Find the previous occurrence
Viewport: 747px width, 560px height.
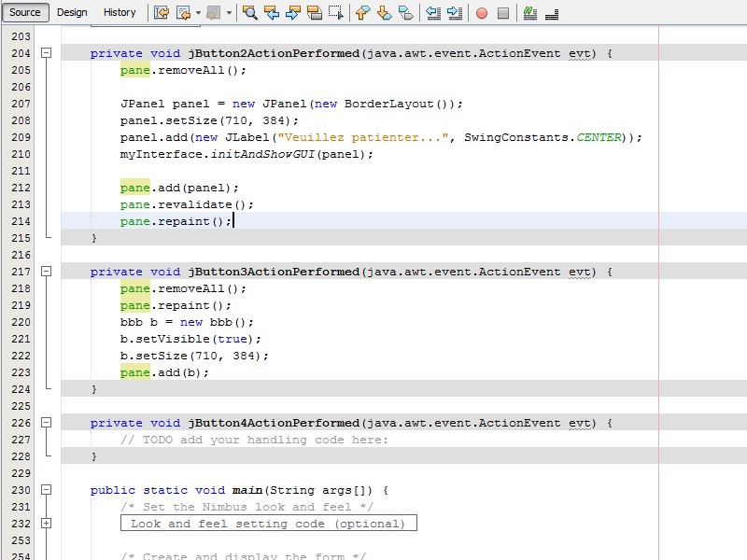pos(272,12)
